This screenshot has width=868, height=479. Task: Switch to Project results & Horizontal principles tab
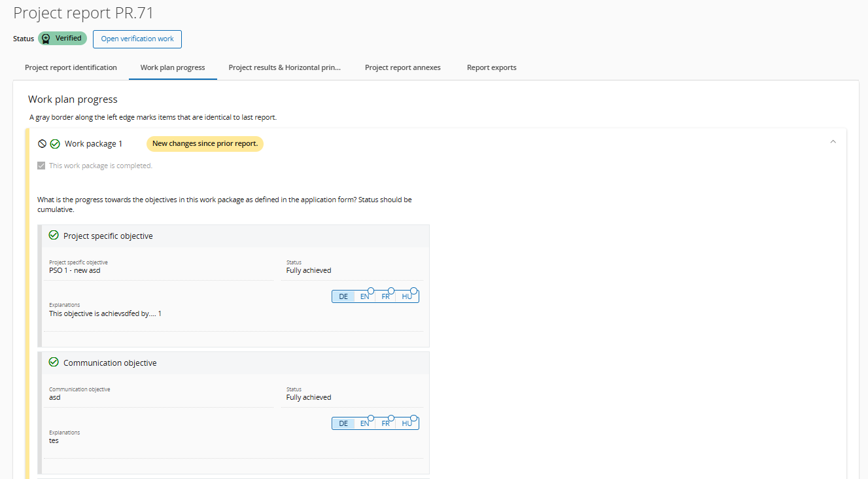(x=285, y=67)
